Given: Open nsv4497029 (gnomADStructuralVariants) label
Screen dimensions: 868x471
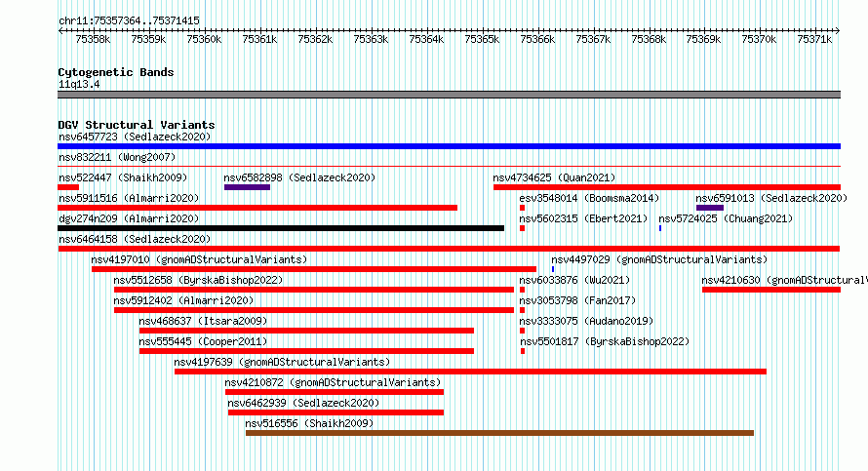Looking at the screenshot, I should (659, 259).
